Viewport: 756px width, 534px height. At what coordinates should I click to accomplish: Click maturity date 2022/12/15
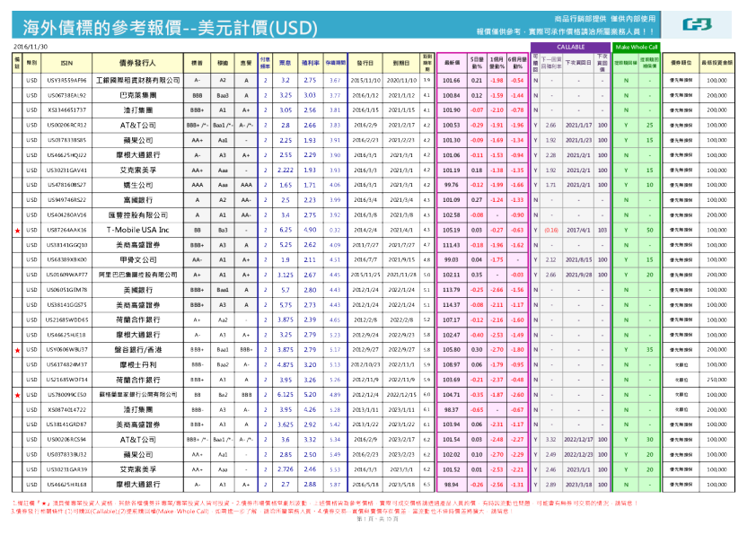401,395
